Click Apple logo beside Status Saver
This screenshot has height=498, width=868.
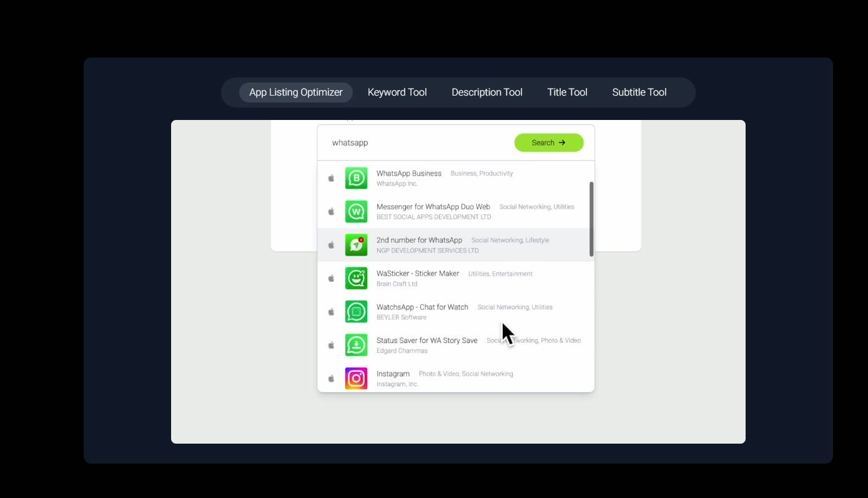point(332,345)
